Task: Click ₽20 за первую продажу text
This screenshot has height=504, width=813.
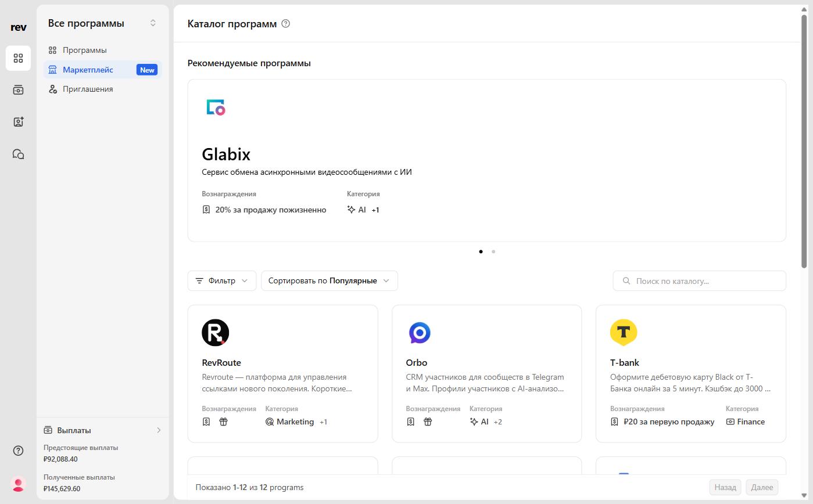Action: pyautogui.click(x=669, y=422)
